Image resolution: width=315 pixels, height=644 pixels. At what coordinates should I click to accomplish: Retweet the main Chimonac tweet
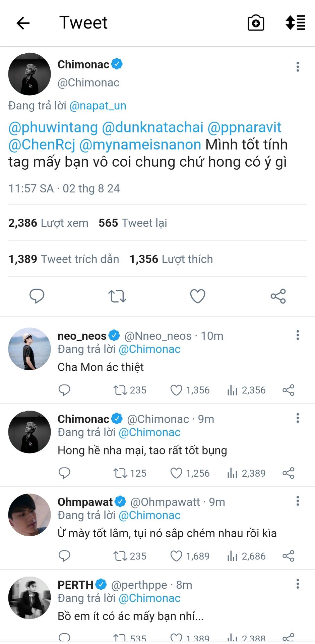[117, 296]
